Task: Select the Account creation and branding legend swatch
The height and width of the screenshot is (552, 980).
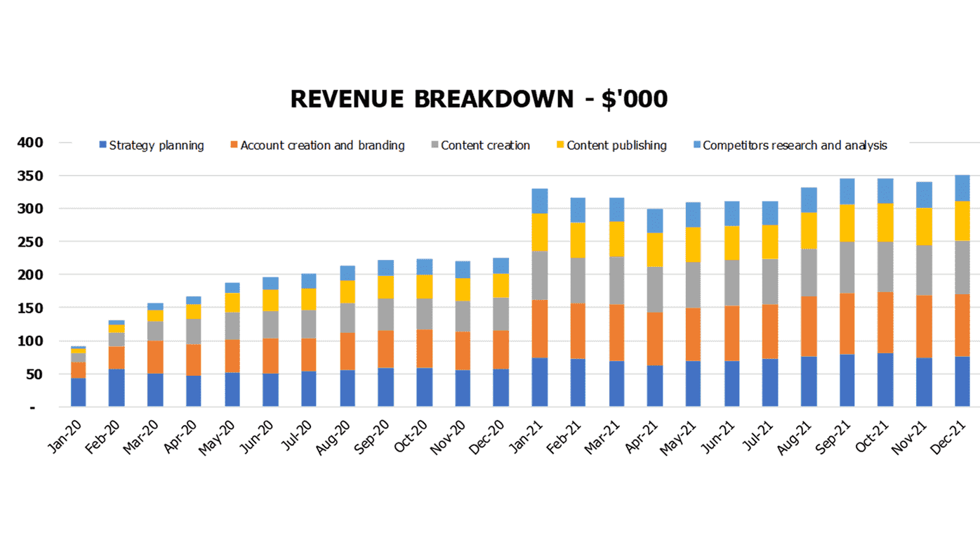Action: click(234, 145)
